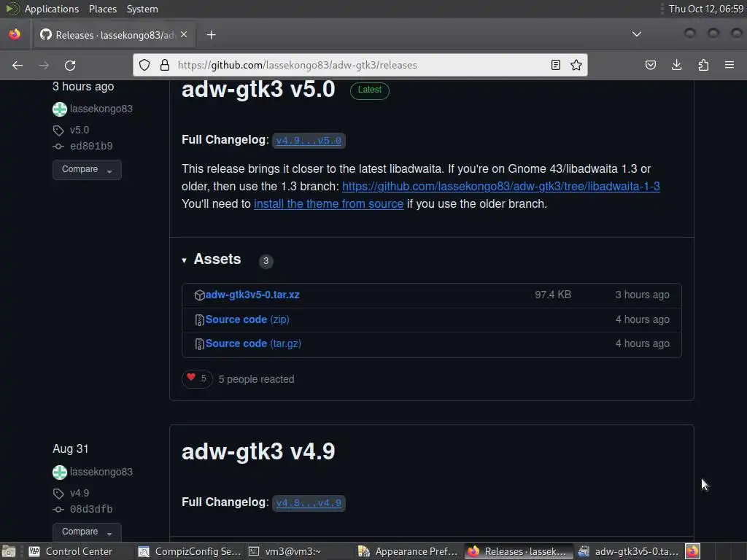Close the Releases tab
This screenshot has height=560, width=747.
(184, 35)
